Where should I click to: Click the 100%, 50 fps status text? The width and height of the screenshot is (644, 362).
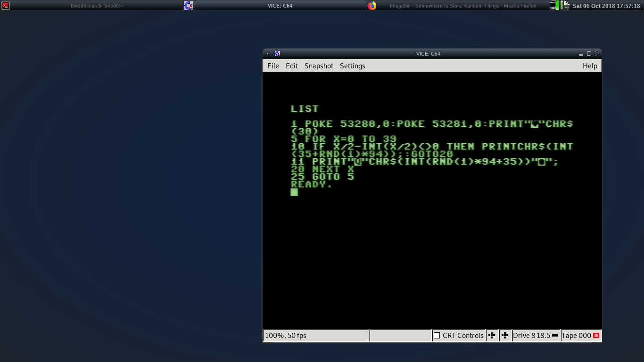point(286,336)
